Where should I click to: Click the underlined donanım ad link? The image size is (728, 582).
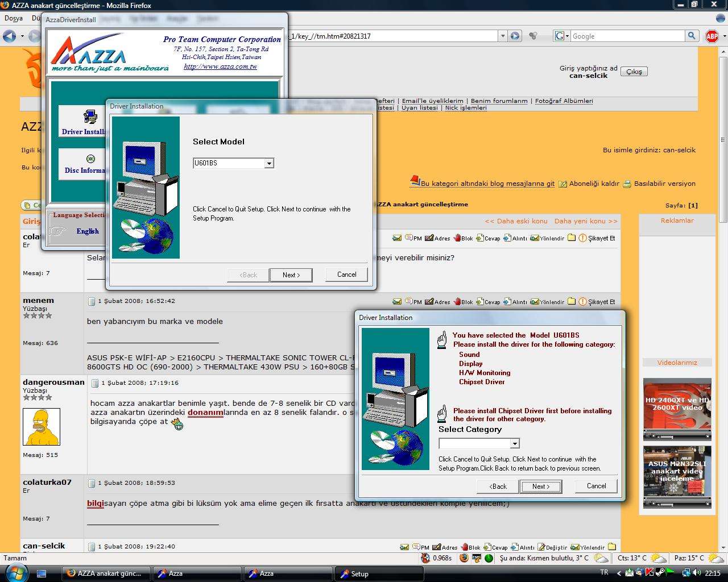[205, 413]
